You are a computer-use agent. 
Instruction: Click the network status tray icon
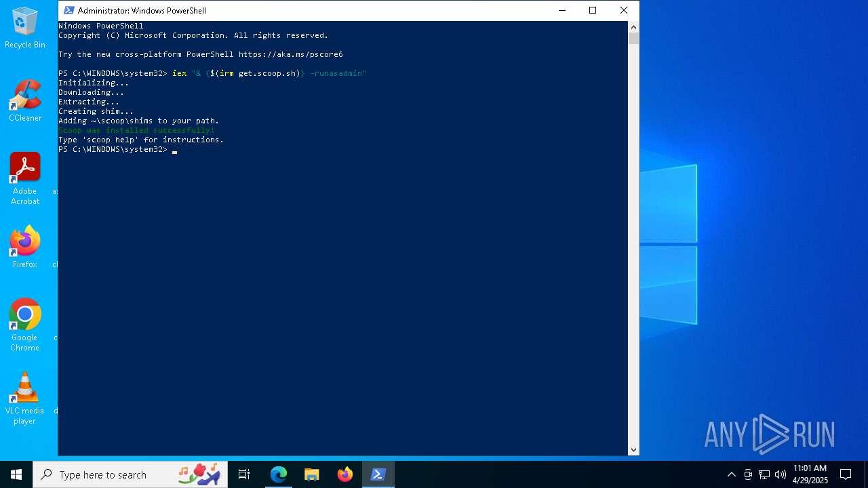[764, 474]
